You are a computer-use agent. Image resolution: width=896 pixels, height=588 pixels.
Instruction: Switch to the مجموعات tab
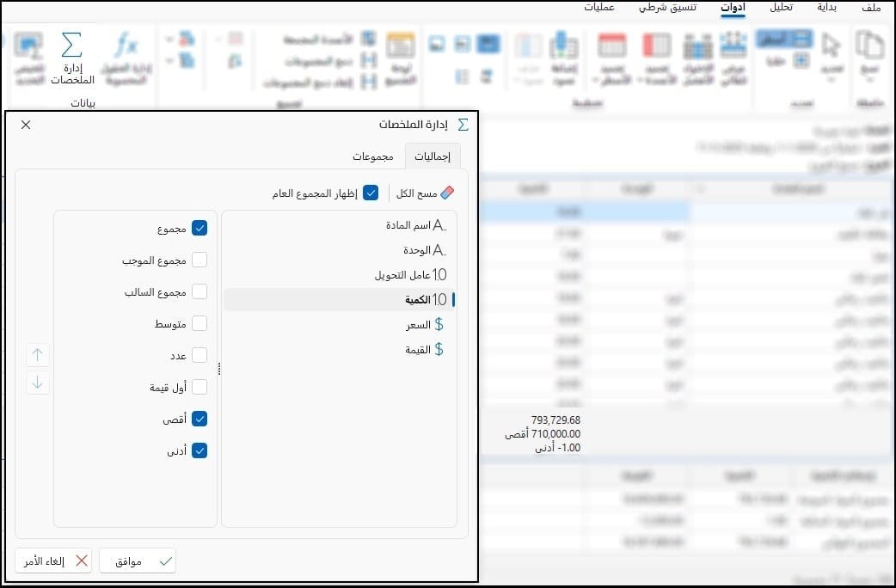(373, 156)
